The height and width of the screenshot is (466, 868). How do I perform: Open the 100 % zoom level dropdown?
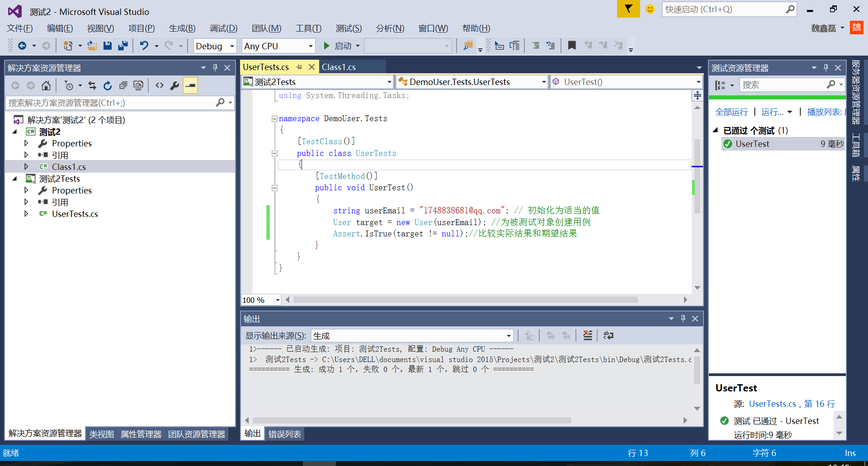tap(261, 300)
